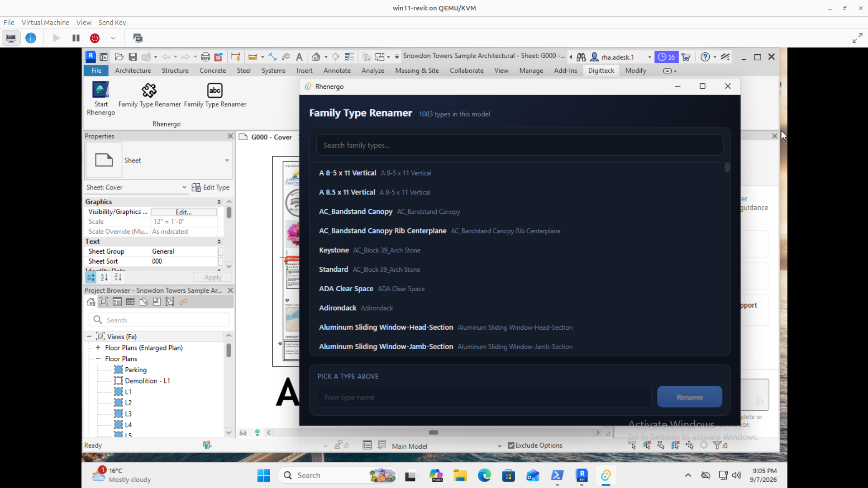
Task: Choose the Text tool 'A' icon
Action: point(299,57)
